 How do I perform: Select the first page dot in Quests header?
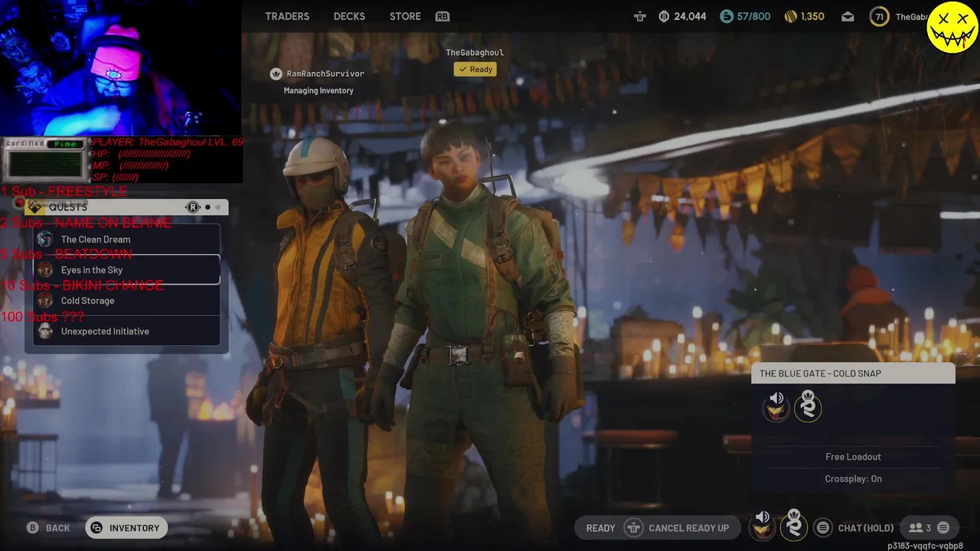tap(207, 207)
